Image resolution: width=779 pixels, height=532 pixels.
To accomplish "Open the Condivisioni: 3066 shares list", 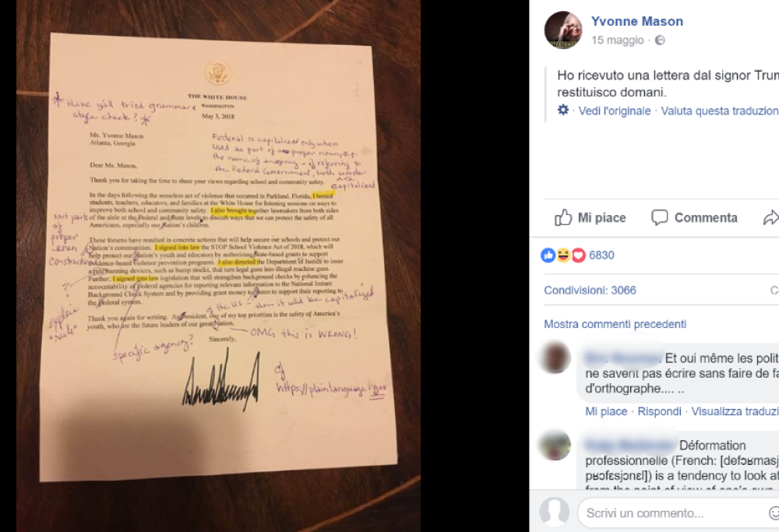I will [x=590, y=290].
